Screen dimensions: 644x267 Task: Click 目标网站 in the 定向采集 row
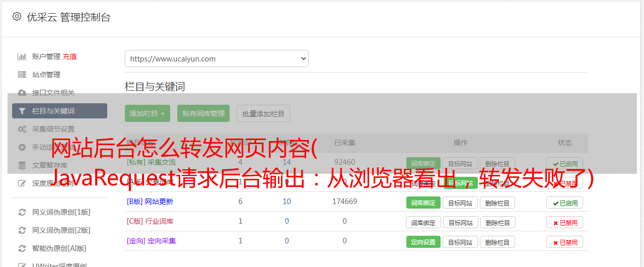[x=460, y=242]
